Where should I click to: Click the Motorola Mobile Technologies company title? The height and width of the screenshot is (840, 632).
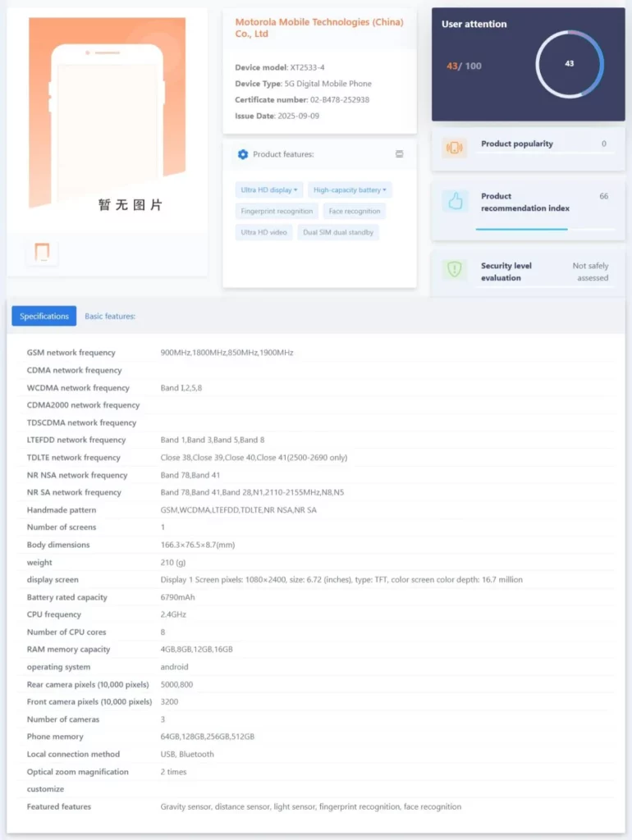point(319,27)
